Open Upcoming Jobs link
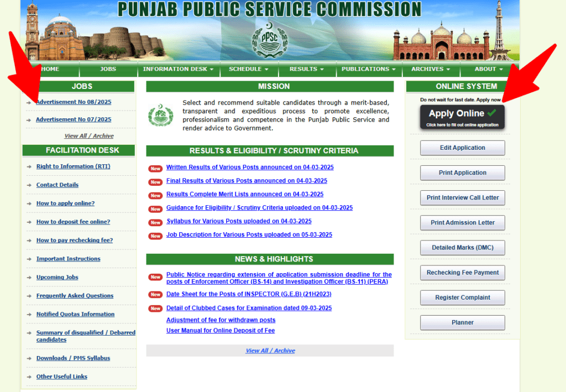Image resolution: width=566 pixels, height=392 pixels. [57, 277]
